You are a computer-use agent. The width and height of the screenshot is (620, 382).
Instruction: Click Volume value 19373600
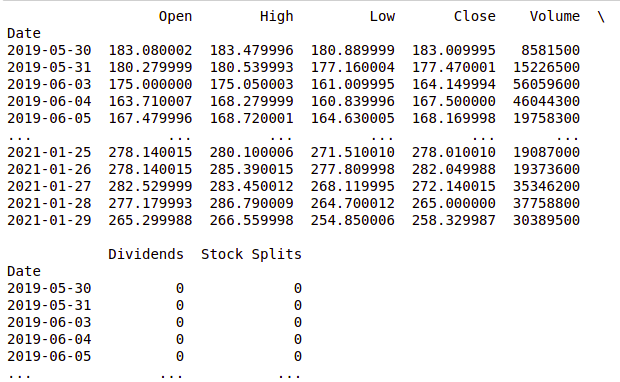pos(546,169)
